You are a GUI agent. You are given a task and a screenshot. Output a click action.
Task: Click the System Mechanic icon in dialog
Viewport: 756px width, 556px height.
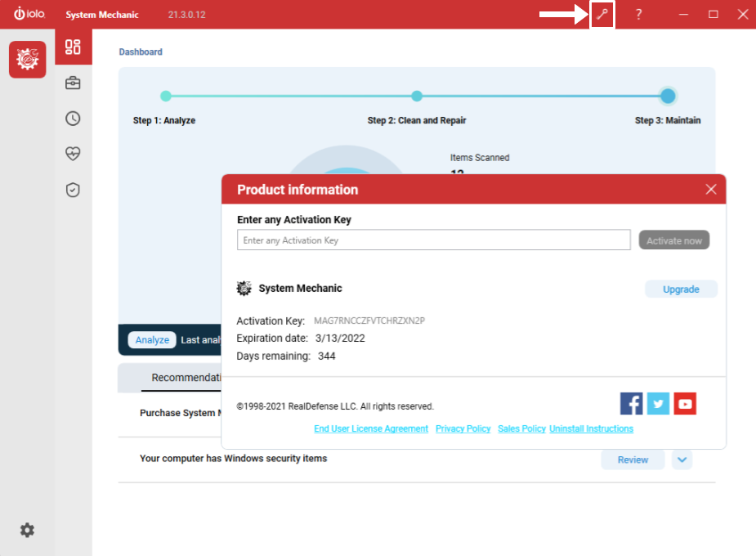pyautogui.click(x=244, y=288)
